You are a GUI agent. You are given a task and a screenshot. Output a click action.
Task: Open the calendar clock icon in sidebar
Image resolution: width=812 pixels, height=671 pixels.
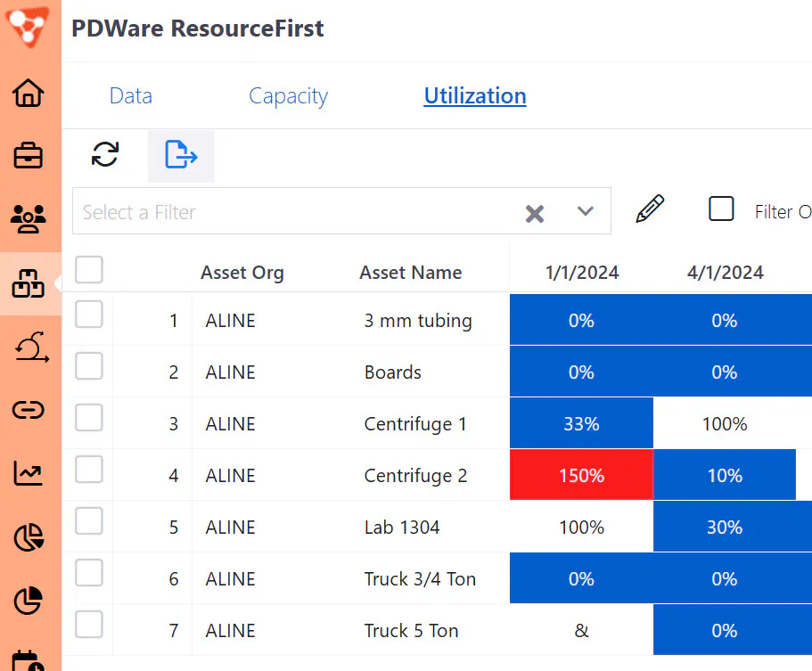tap(28, 660)
